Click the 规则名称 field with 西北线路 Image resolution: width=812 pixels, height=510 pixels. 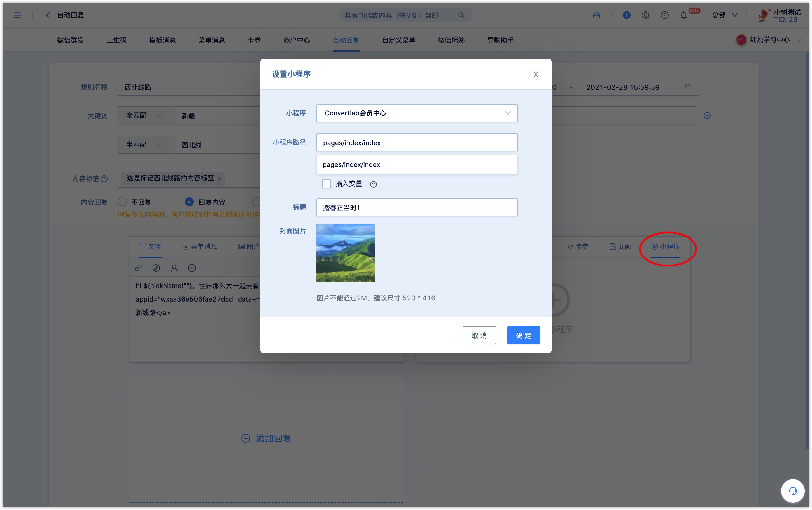coord(189,87)
